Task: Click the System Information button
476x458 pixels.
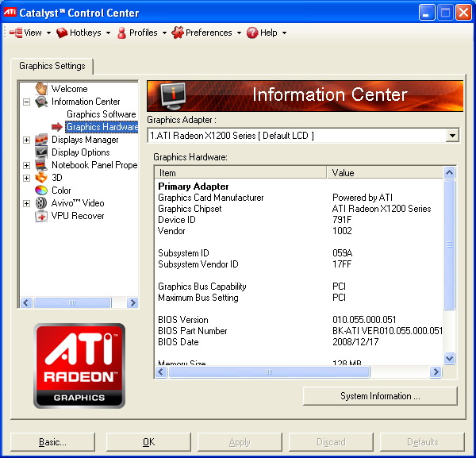Action: (380, 396)
